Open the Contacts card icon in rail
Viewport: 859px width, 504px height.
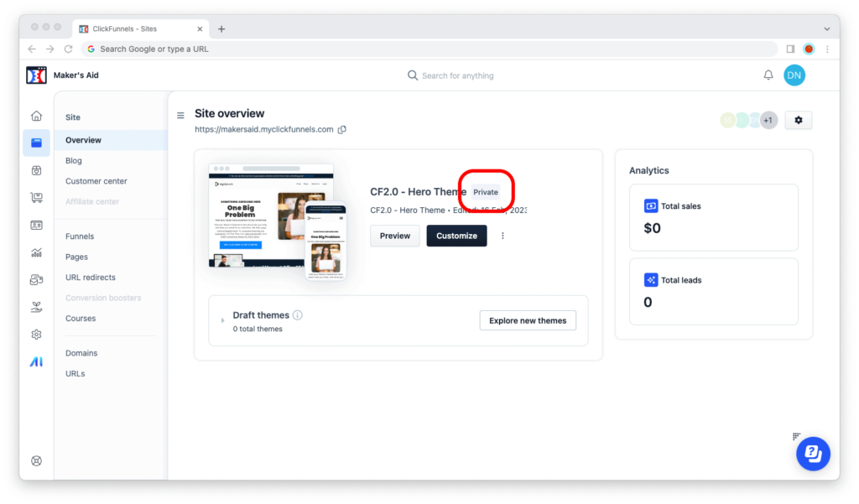pyautogui.click(x=37, y=225)
